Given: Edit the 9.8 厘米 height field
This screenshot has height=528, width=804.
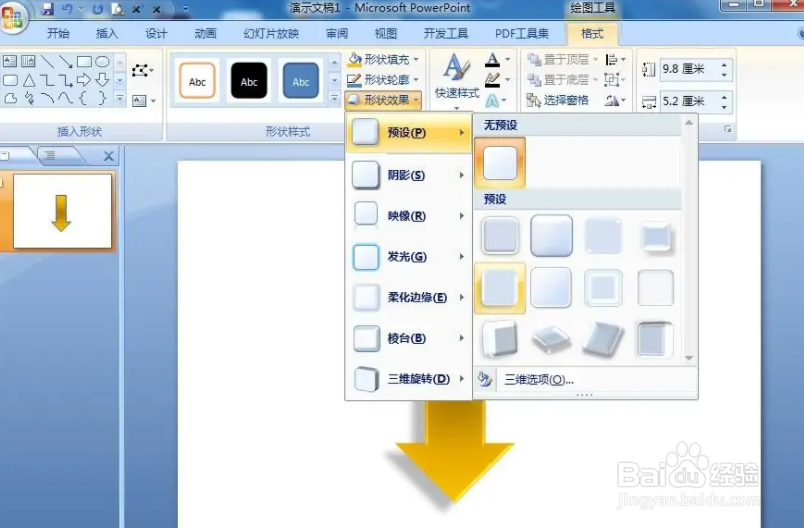Looking at the screenshot, I should [690, 69].
